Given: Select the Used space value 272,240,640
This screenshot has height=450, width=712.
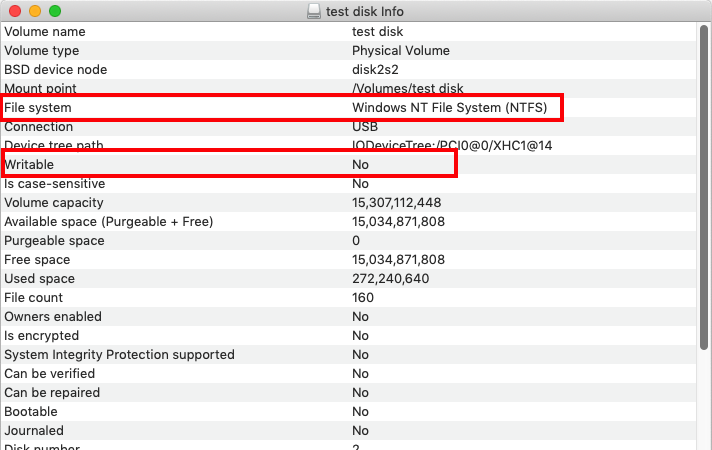Looking at the screenshot, I should click(x=390, y=278).
